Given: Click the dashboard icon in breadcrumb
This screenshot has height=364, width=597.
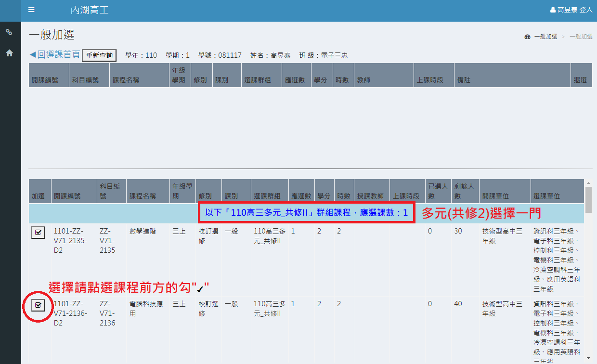Looking at the screenshot, I should tap(527, 37).
